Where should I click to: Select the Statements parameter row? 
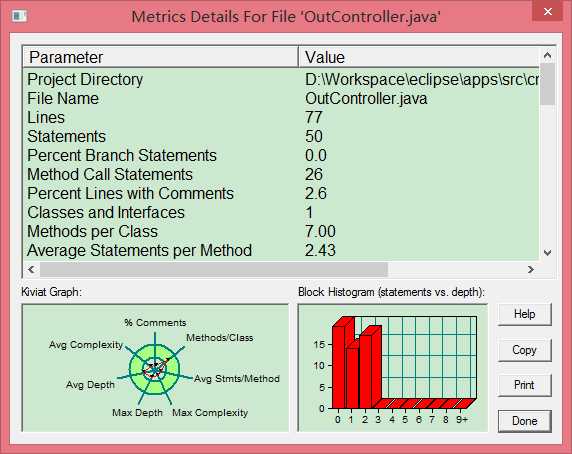(x=281, y=136)
